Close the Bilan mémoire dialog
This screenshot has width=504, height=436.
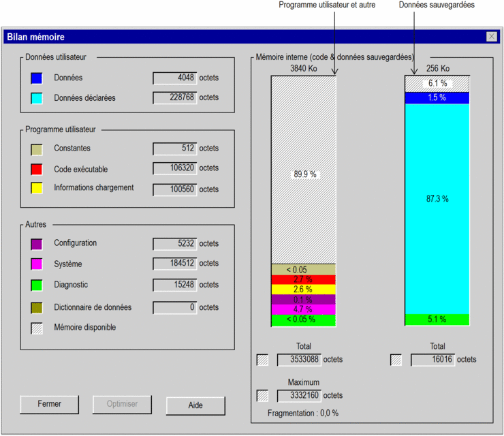[492, 37]
